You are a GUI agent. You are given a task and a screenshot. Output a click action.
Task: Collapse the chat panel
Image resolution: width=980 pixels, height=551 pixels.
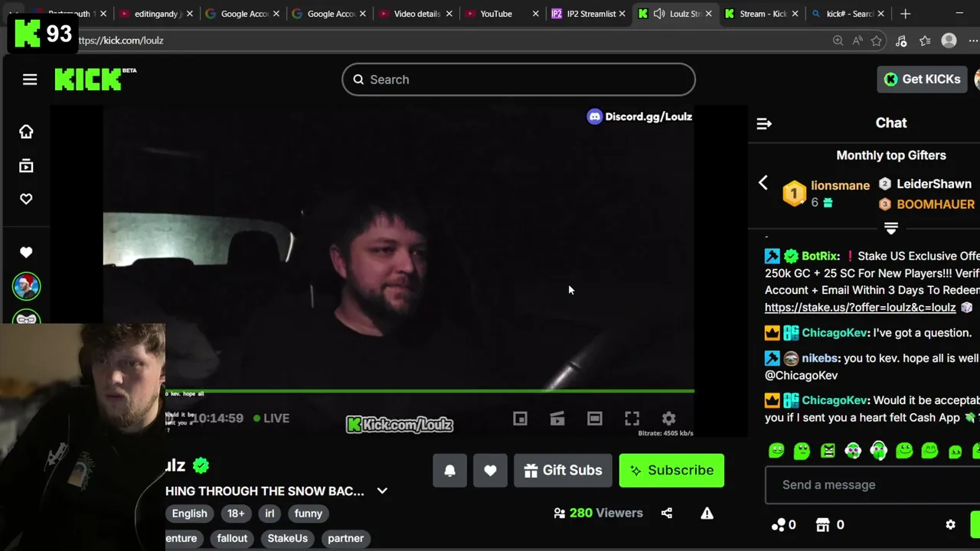[x=763, y=123]
